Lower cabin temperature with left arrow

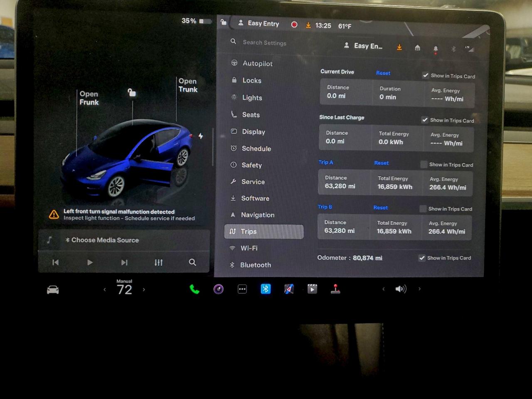tap(105, 290)
